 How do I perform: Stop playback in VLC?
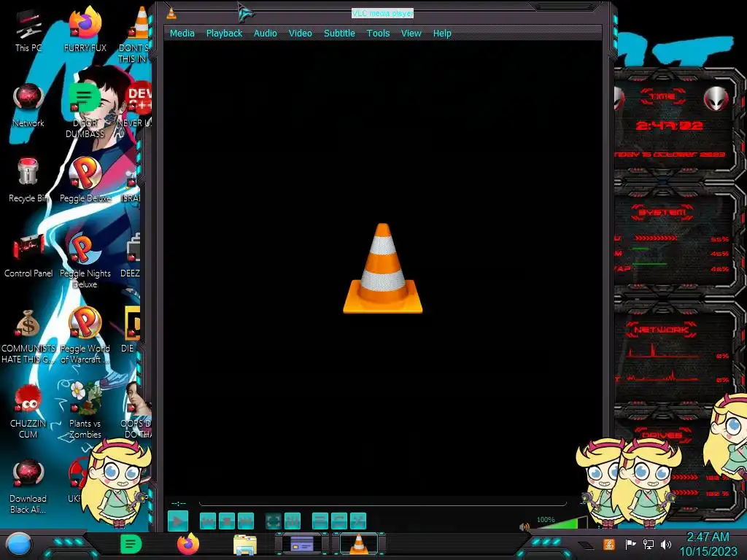tap(227, 521)
